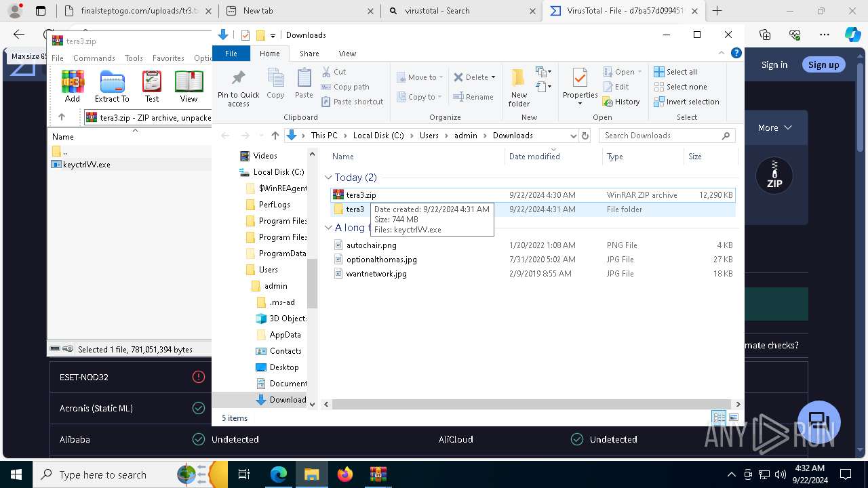The image size is (868, 488).
Task: Click the Name column header
Action: click(x=416, y=157)
